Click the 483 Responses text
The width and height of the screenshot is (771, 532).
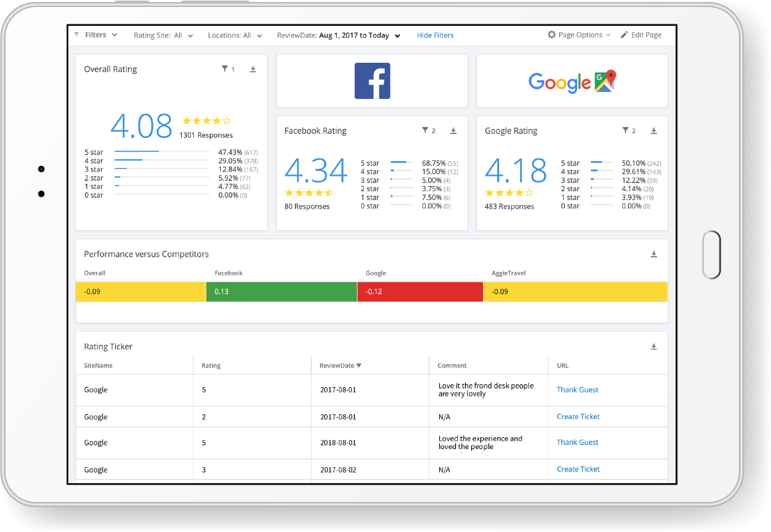click(509, 206)
